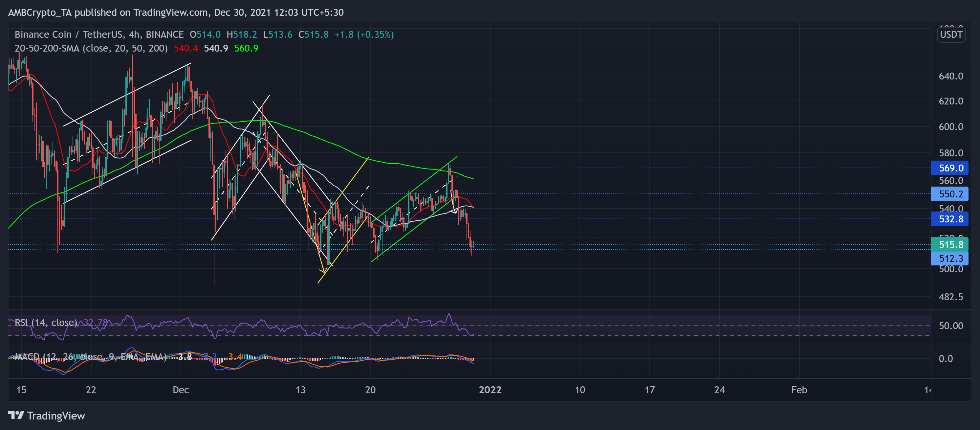
Task: Click the 4h timeframe label
Action: (134, 34)
